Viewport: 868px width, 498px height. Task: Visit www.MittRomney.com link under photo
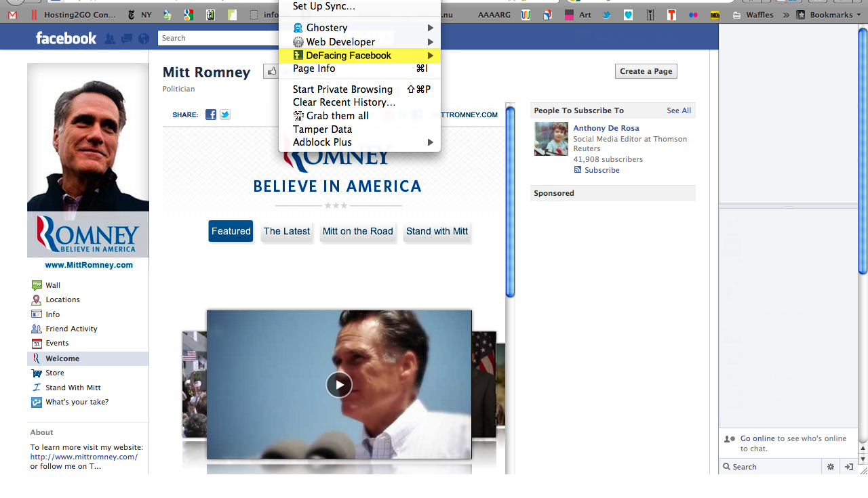89,265
